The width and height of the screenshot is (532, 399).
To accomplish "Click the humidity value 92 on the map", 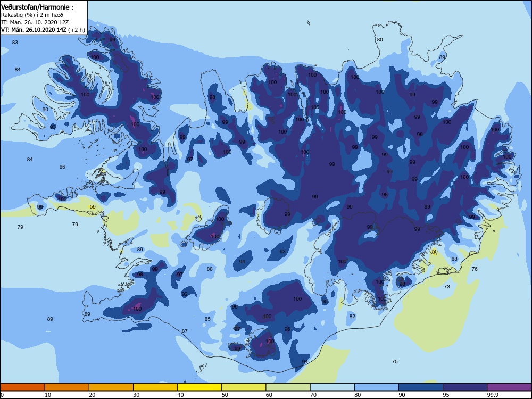I will (185, 294).
